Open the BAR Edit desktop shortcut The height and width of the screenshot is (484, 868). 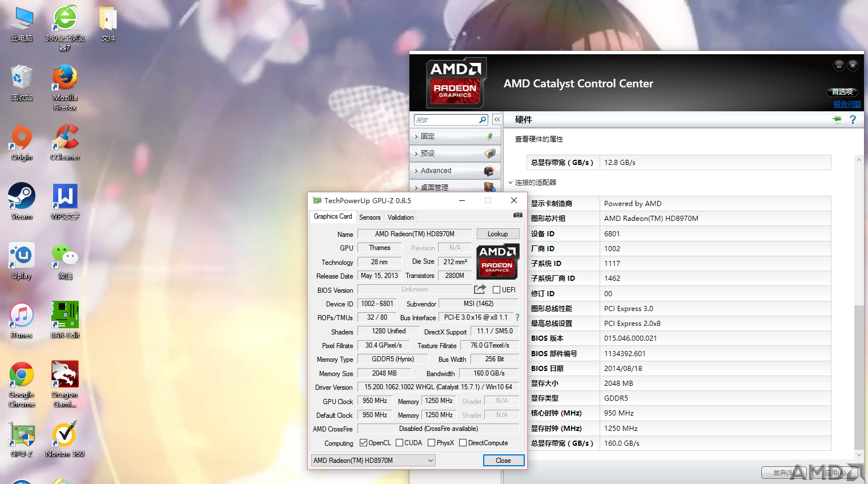(65, 321)
